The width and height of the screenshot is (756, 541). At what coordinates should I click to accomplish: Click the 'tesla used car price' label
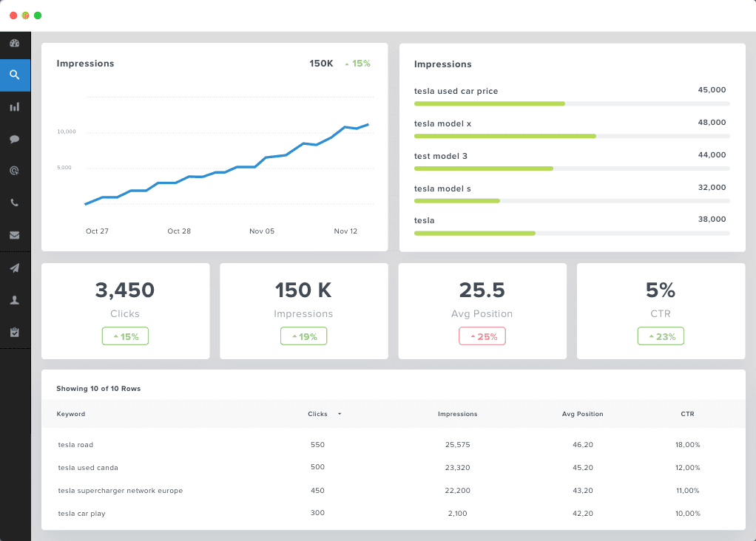[x=456, y=91]
